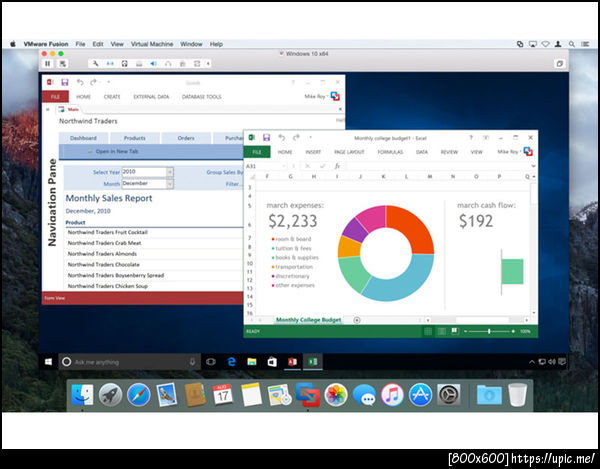Click Excel help question mark icon

point(471,138)
